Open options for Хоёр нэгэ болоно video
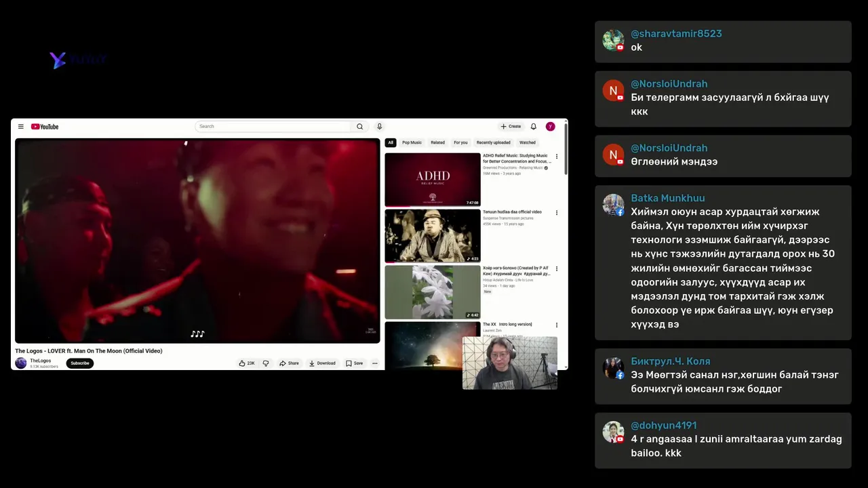 point(557,269)
